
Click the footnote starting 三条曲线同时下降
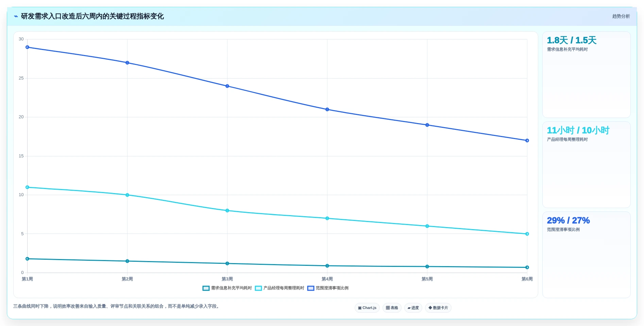pos(117,306)
